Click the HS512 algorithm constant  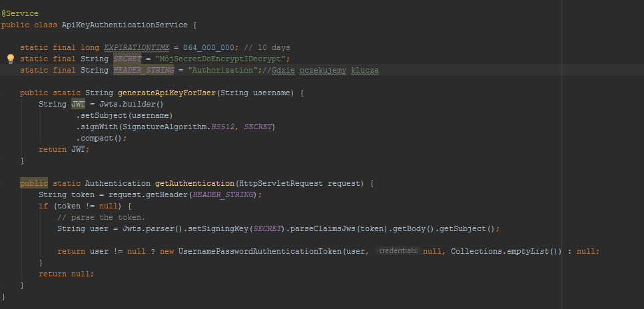tap(222, 127)
